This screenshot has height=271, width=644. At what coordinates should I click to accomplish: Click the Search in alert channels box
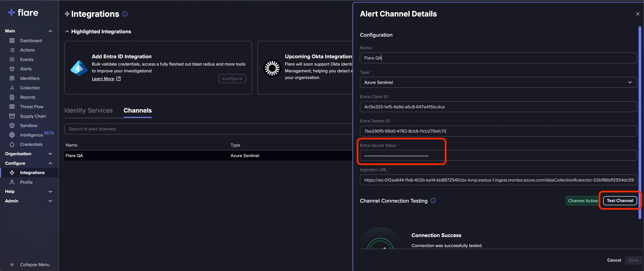coord(209,129)
